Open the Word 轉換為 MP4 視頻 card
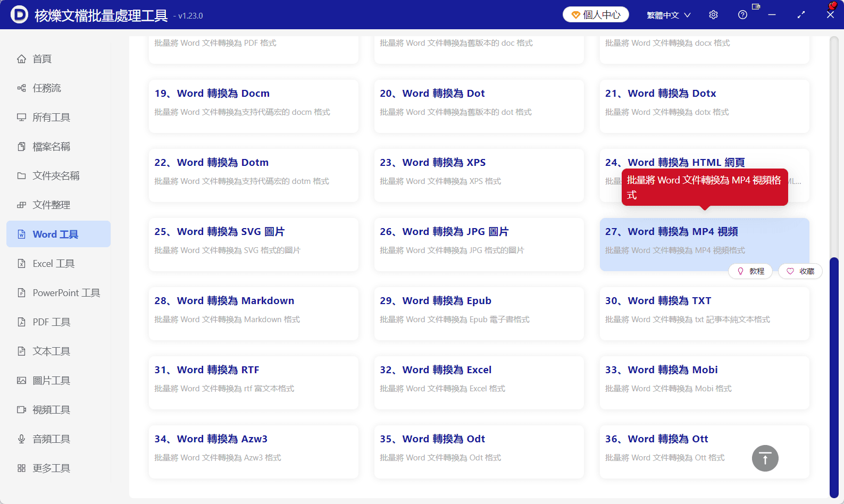Viewport: 844px width, 504px height. click(705, 245)
